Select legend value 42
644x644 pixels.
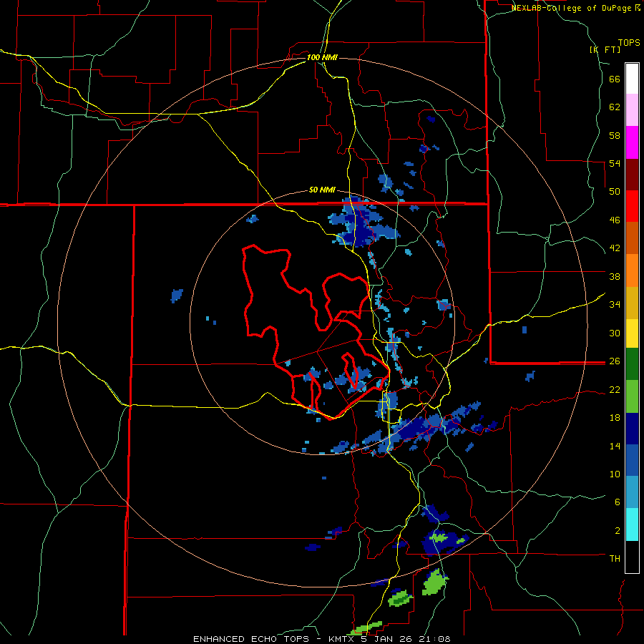click(615, 248)
